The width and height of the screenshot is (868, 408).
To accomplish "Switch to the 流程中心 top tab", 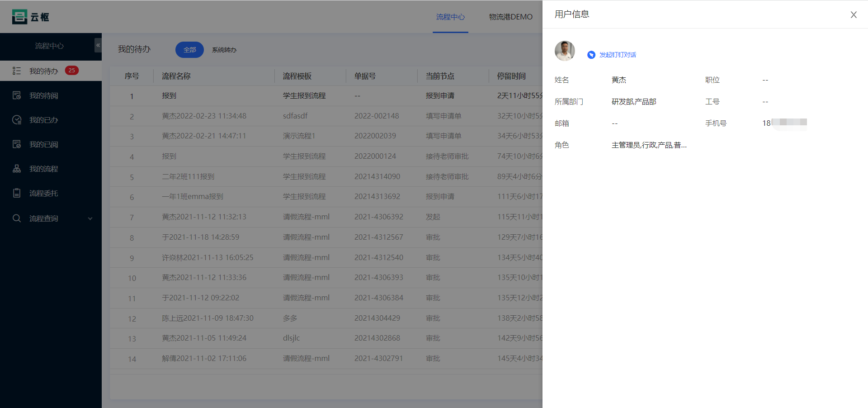I will click(x=450, y=17).
